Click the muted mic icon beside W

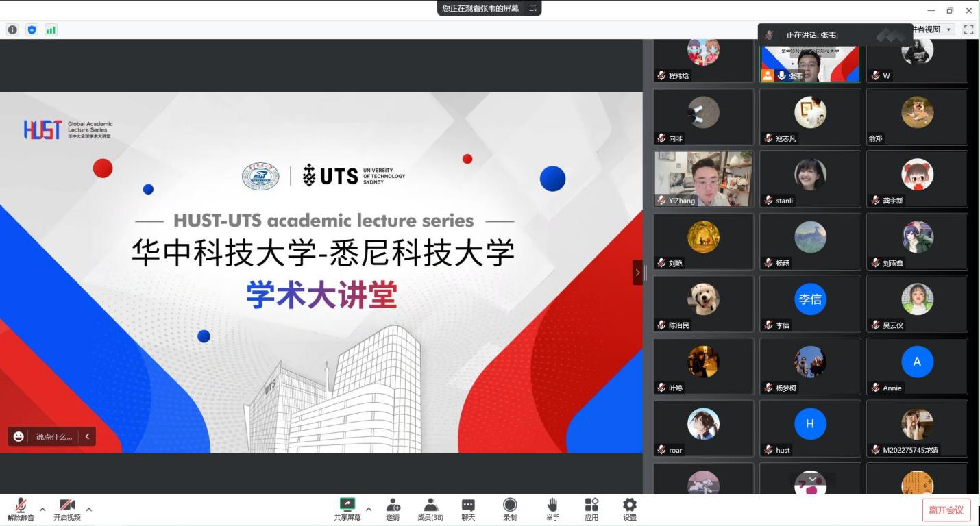coord(875,76)
